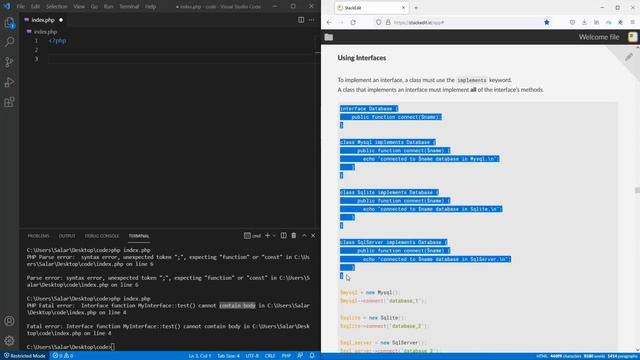
Task: Open StackEdit file explorer folder icon
Action: pyautogui.click(x=329, y=37)
